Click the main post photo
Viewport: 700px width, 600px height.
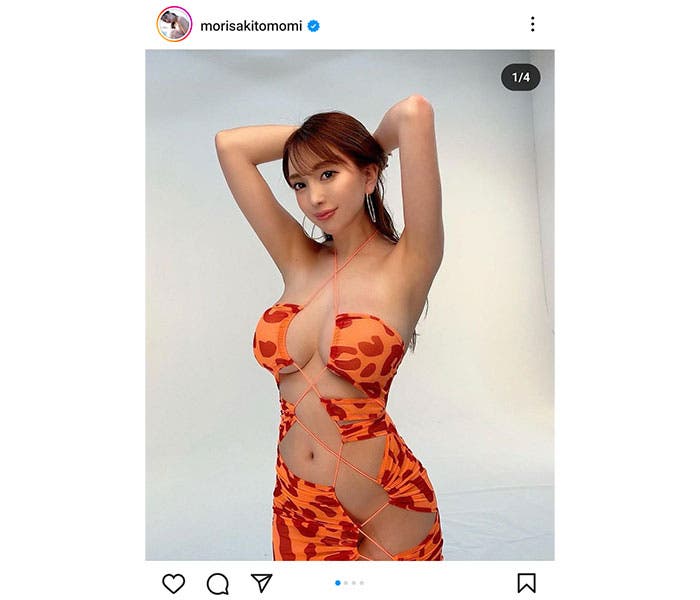[350, 305]
